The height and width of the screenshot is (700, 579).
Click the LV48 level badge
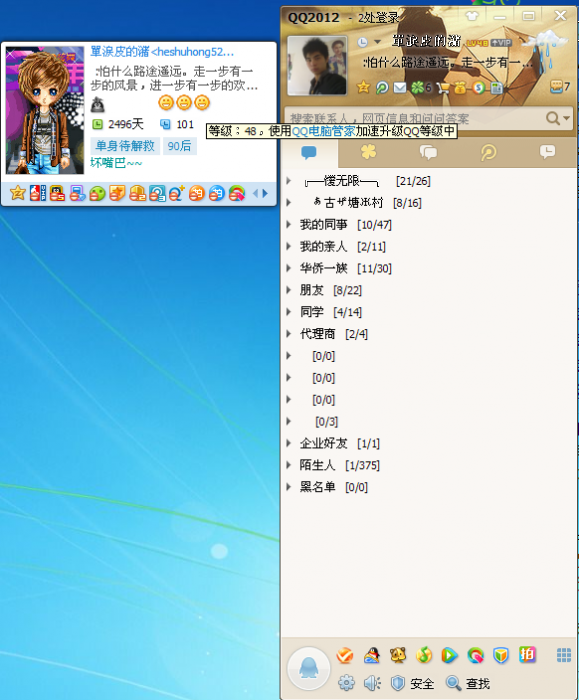(x=477, y=43)
